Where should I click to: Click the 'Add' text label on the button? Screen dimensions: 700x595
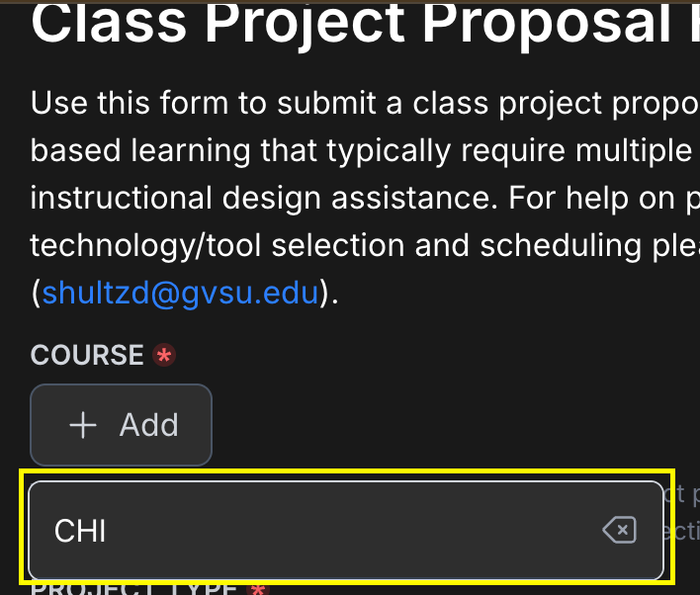tap(149, 425)
